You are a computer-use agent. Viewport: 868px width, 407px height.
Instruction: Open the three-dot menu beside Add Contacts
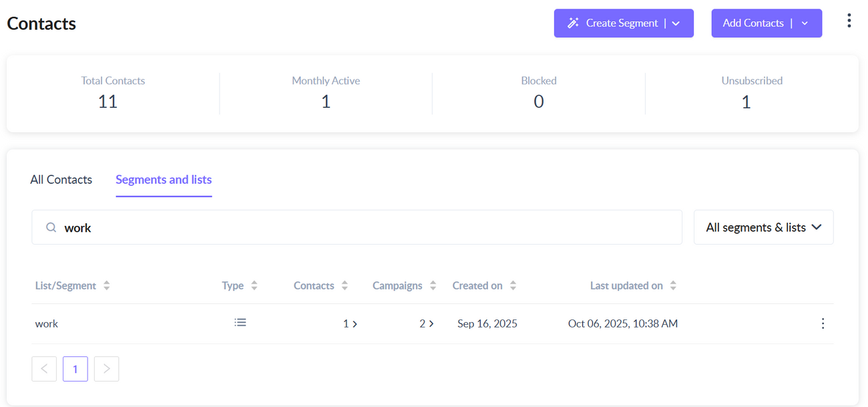[849, 21]
